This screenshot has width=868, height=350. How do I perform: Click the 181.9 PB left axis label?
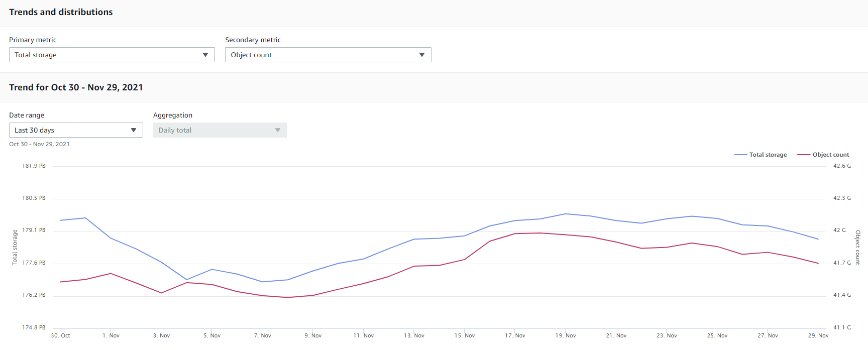click(34, 166)
